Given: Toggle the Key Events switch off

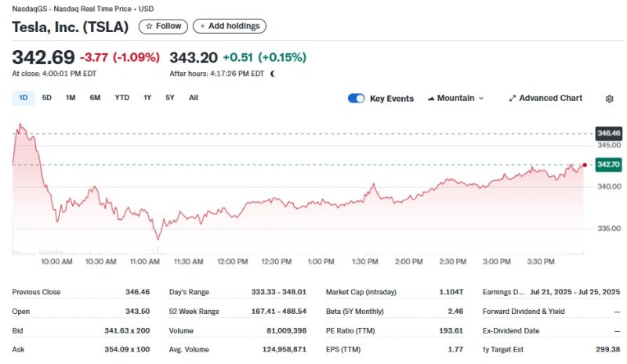Looking at the screenshot, I should tap(357, 99).
